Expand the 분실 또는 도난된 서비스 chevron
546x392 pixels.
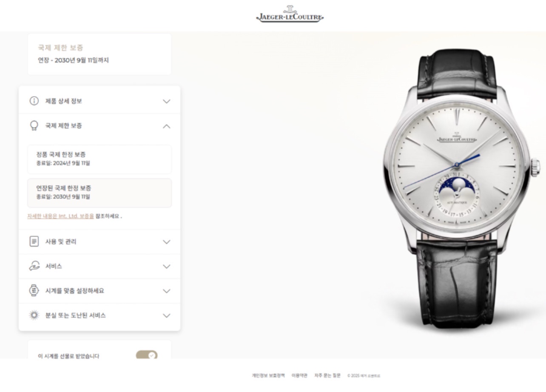[x=167, y=316]
